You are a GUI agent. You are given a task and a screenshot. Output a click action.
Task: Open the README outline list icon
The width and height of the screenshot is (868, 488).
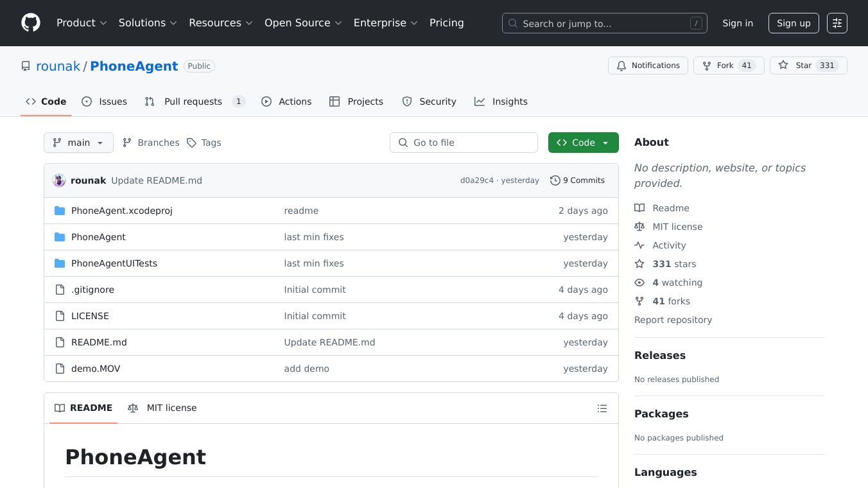click(x=602, y=408)
